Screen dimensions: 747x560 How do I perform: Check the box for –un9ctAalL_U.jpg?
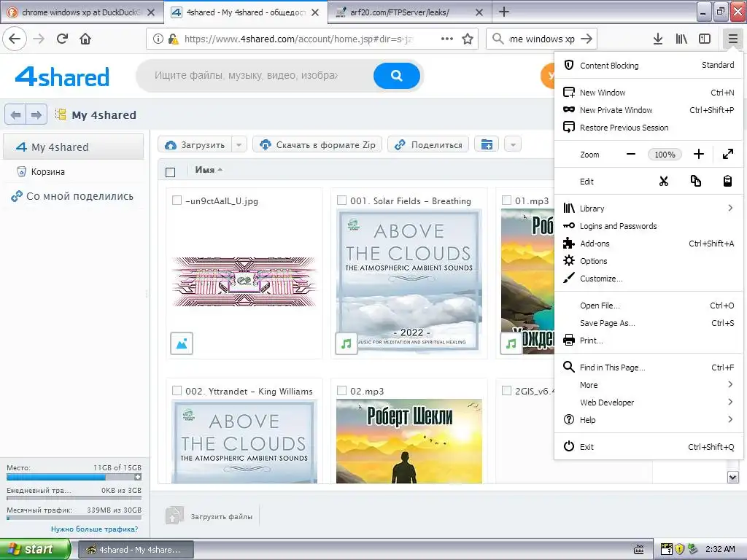177,201
